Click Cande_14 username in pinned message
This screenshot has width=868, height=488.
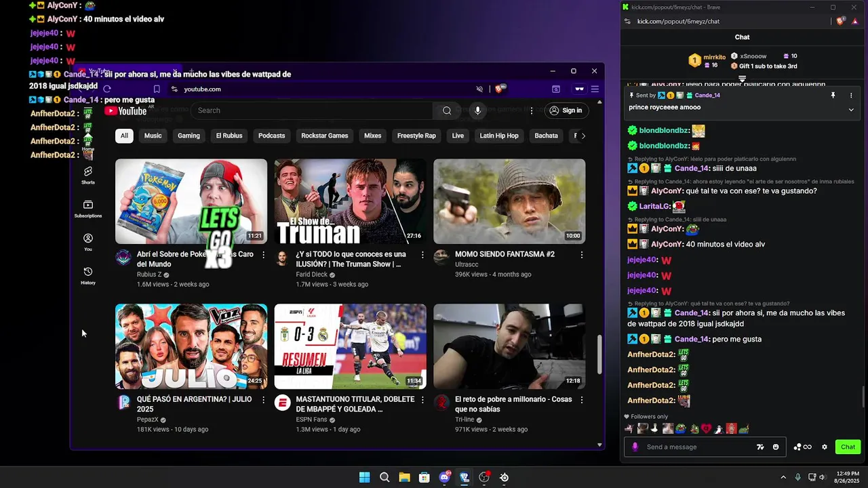[x=707, y=96]
